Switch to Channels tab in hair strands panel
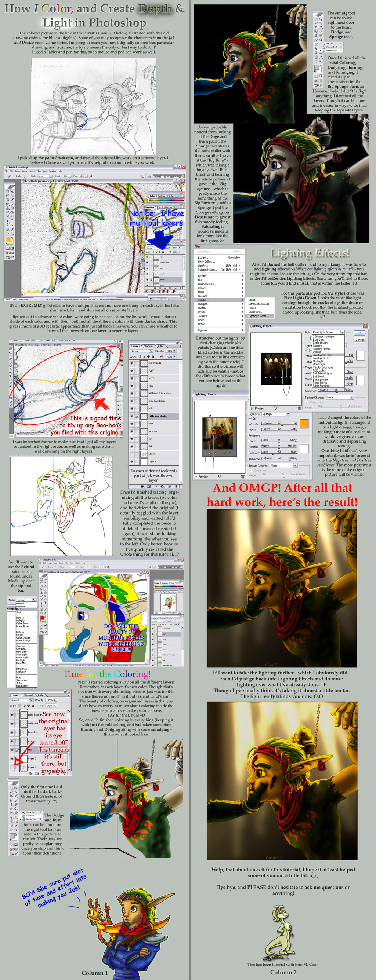The height and width of the screenshot is (980, 376). pyautogui.click(x=149, y=346)
